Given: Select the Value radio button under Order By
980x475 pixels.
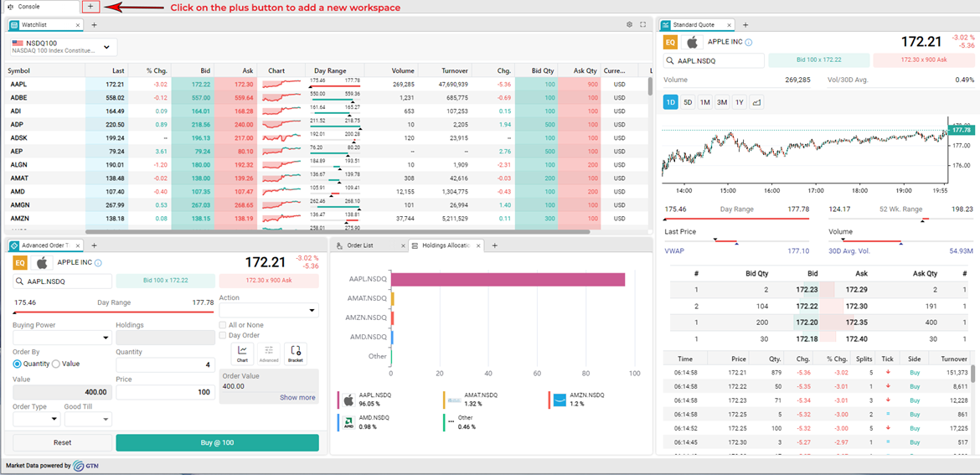Looking at the screenshot, I should pos(56,364).
